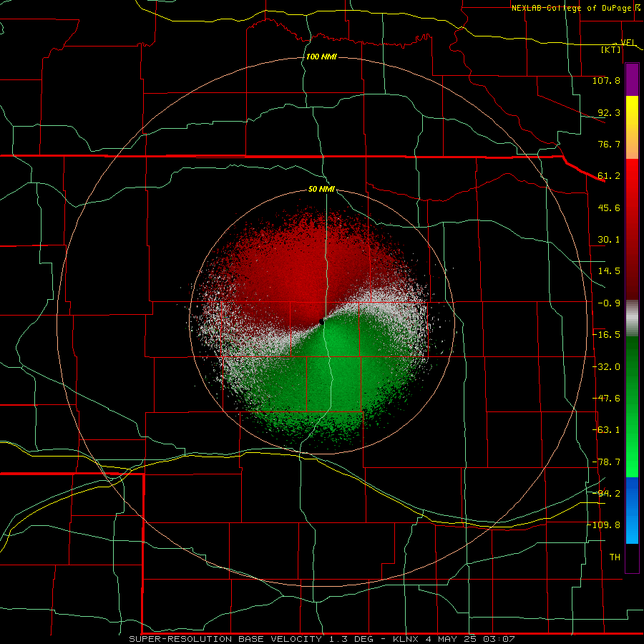Image resolution: width=644 pixels, height=644 pixels.
Task: Click the VEL product label
Action: click(628, 42)
